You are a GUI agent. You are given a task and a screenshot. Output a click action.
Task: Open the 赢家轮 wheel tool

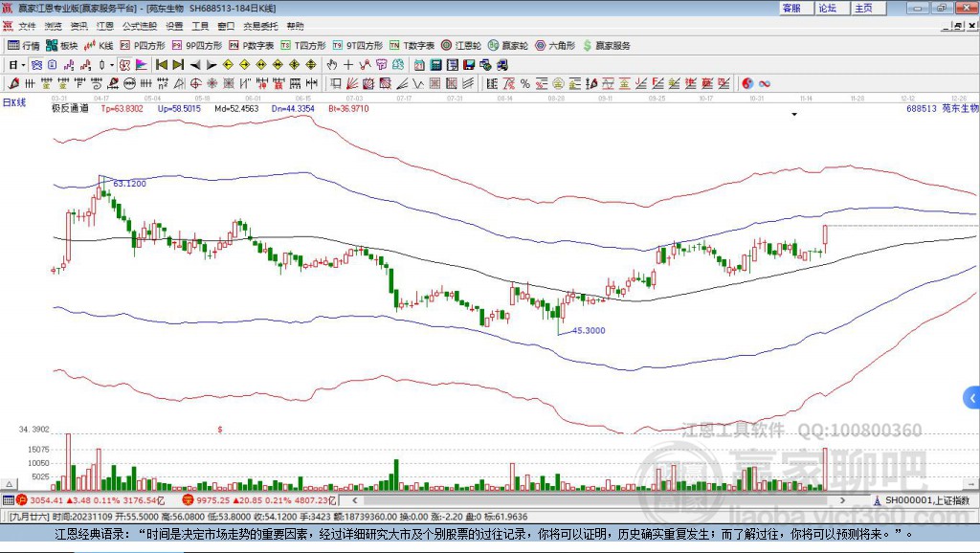coord(508,46)
